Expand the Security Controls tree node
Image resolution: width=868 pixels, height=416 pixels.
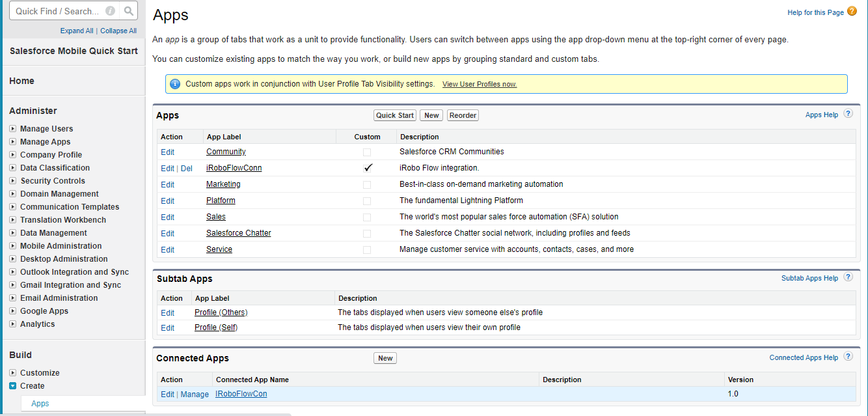pyautogui.click(x=13, y=181)
